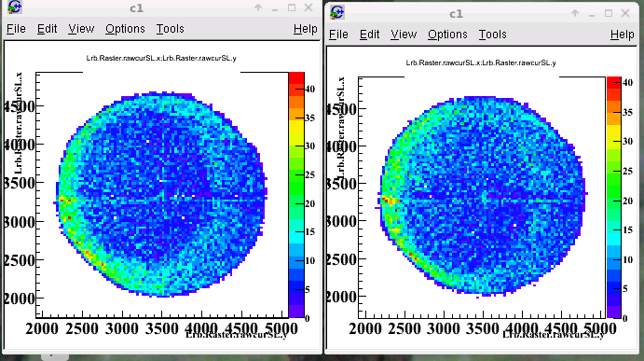Open the File menu in the right canvas
The width and height of the screenshot is (644, 361).
338,35
